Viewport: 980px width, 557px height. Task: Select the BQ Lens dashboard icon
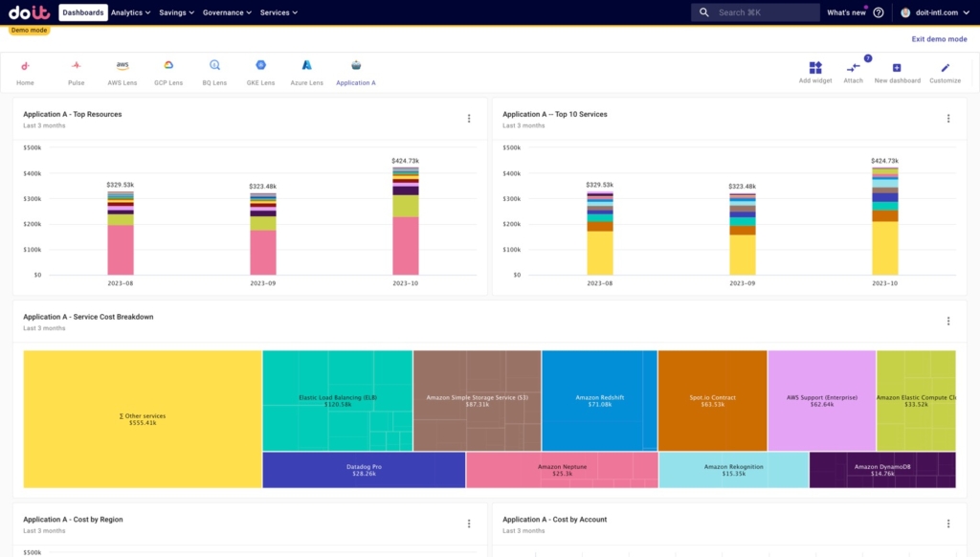(x=214, y=65)
